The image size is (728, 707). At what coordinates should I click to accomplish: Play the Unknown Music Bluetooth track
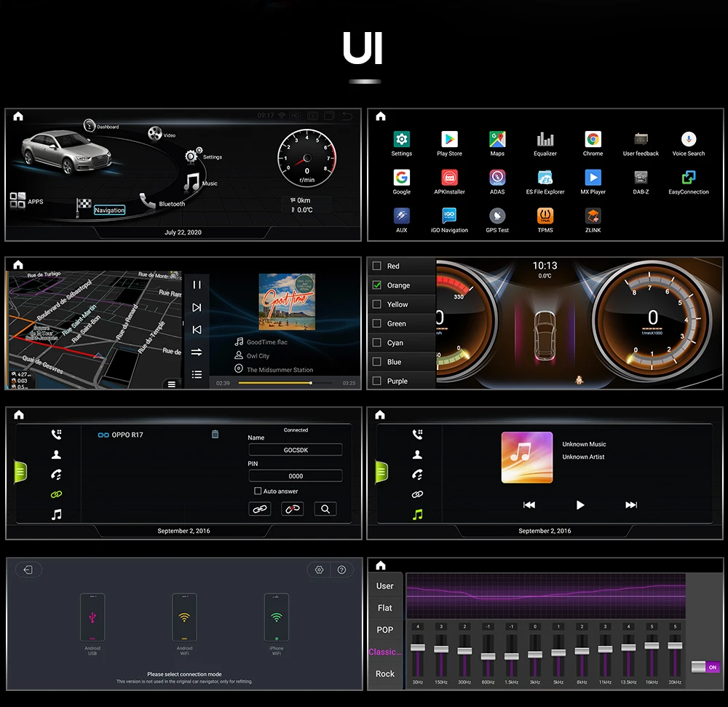click(x=580, y=505)
